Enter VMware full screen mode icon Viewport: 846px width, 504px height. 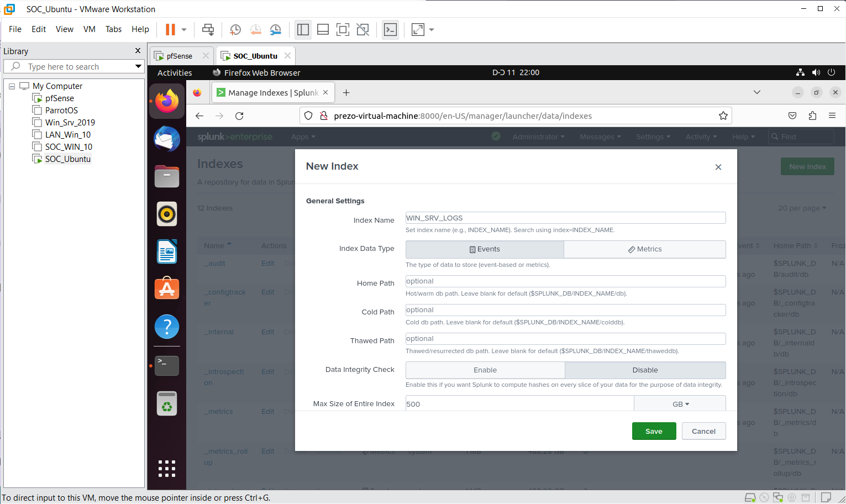point(343,30)
